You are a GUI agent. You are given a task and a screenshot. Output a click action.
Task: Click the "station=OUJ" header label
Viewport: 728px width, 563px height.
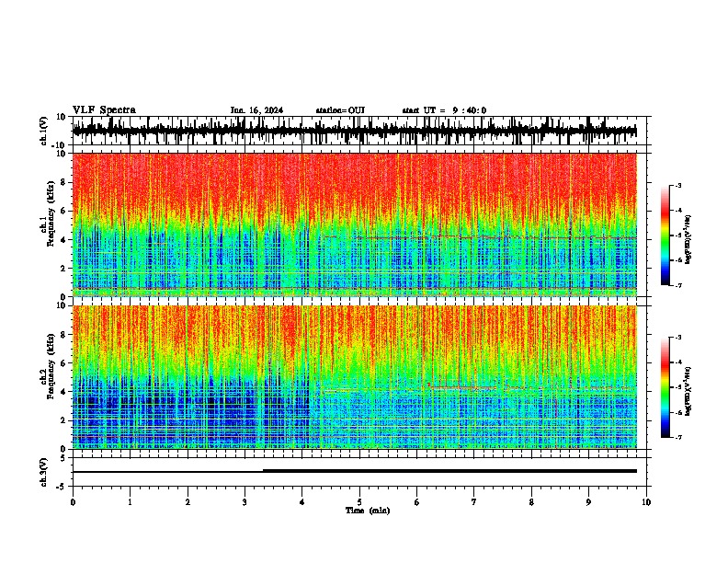pyautogui.click(x=340, y=110)
